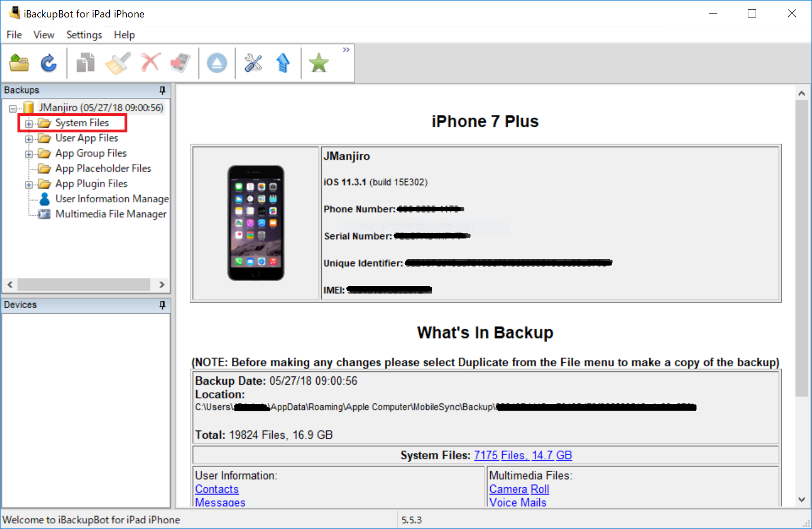Select App Plugin Files in the tree
The width and height of the screenshot is (812, 529).
(x=91, y=184)
